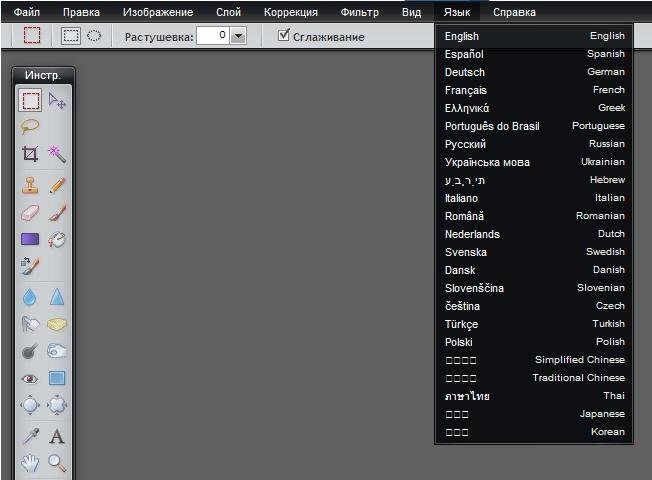Select the Gradient tool swatch
Viewport: 652px width, 480px height.
pos(31,239)
